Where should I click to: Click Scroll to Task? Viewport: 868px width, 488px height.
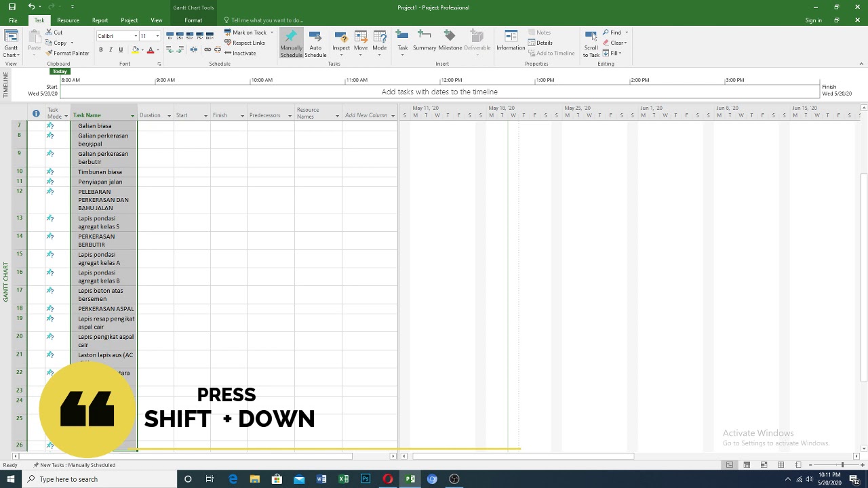591,43
